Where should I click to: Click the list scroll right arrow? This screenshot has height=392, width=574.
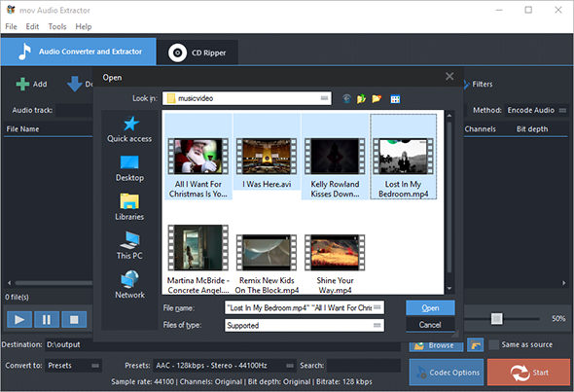coord(563,283)
